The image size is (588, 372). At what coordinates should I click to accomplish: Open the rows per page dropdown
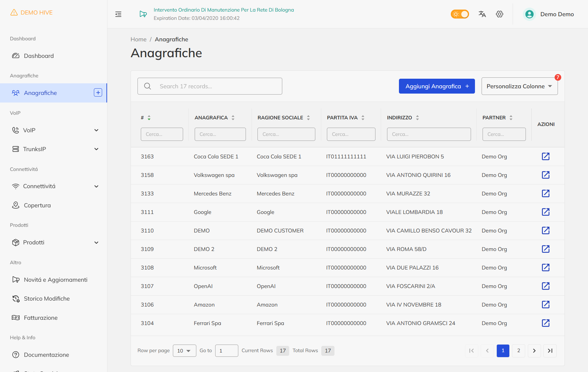(184, 351)
